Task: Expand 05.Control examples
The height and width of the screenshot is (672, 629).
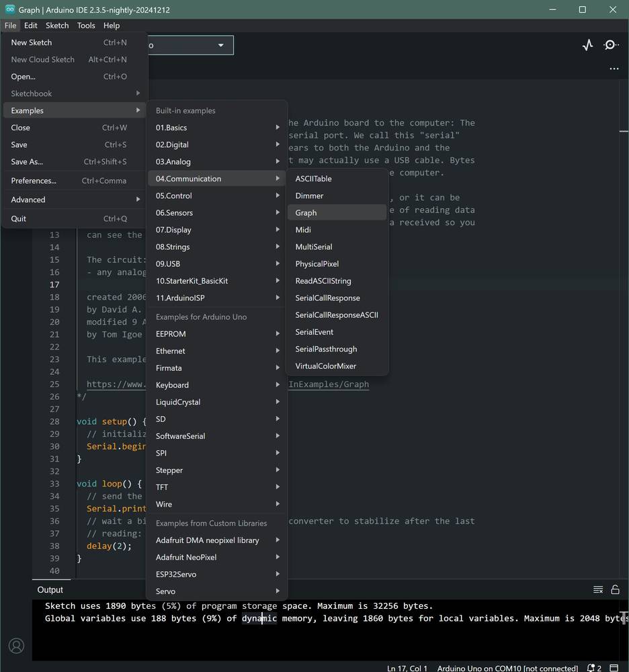Action: pyautogui.click(x=217, y=196)
